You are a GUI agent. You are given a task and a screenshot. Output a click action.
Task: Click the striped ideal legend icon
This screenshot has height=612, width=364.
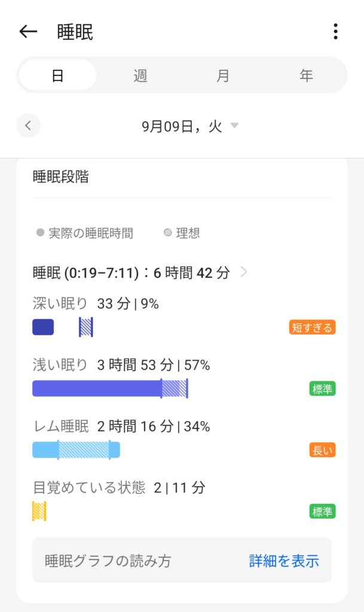pos(168,233)
